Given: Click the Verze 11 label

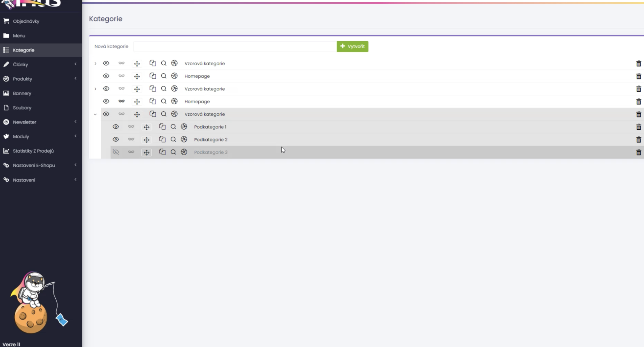Looking at the screenshot, I should 11,344.
